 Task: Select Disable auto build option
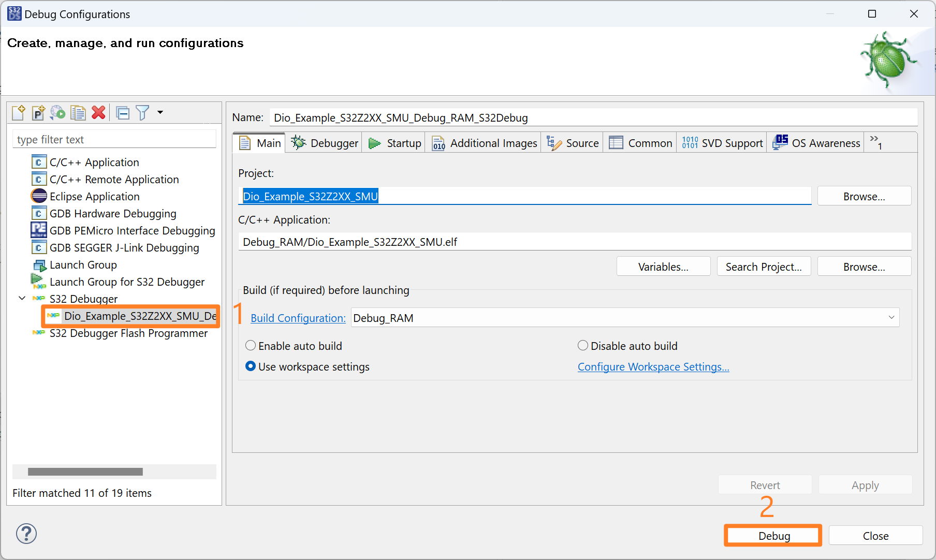coord(583,346)
